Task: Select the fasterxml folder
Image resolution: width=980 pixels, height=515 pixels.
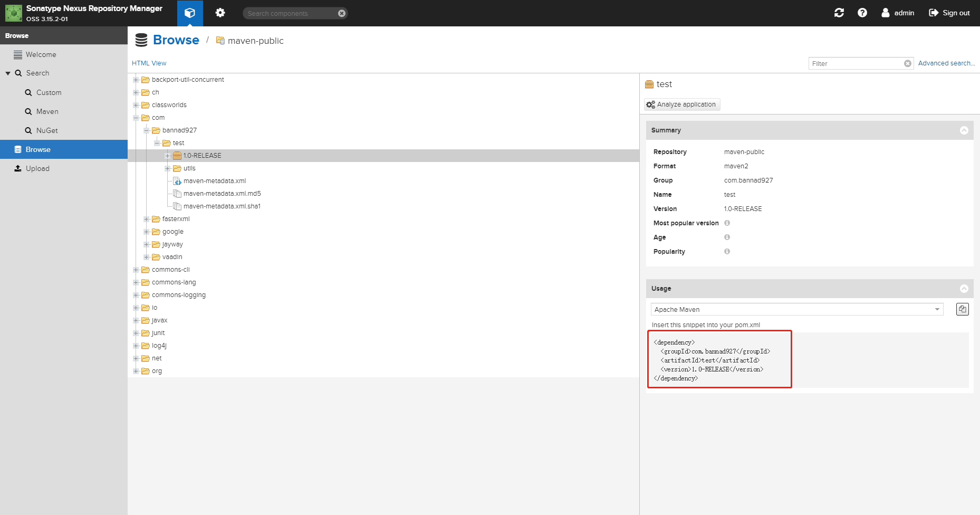Action: (176, 219)
